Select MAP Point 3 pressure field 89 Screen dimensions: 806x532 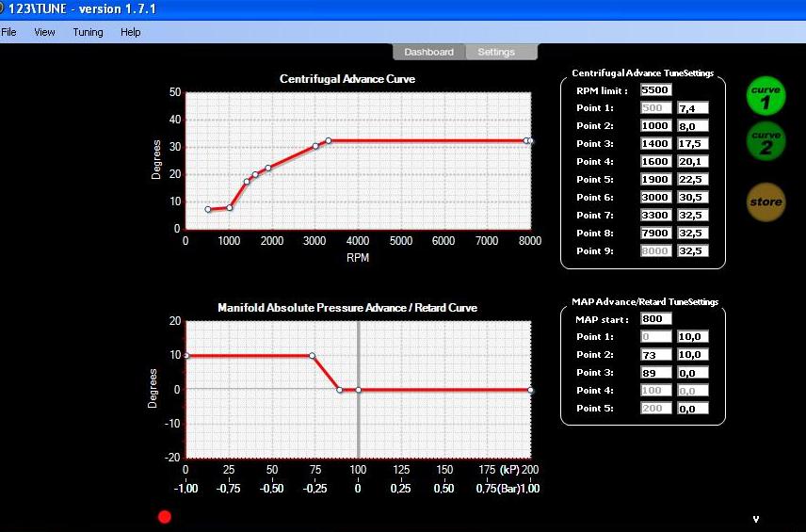coord(655,372)
